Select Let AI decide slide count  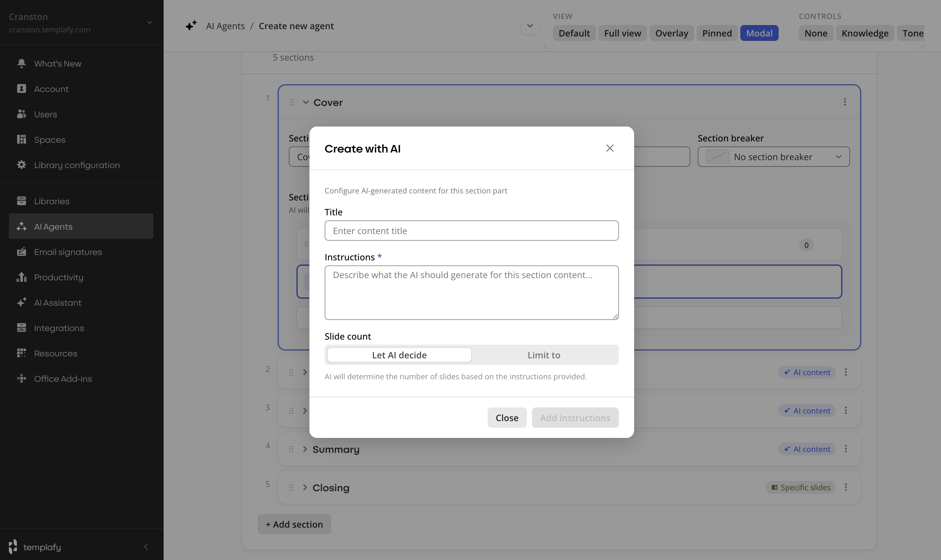click(x=399, y=355)
